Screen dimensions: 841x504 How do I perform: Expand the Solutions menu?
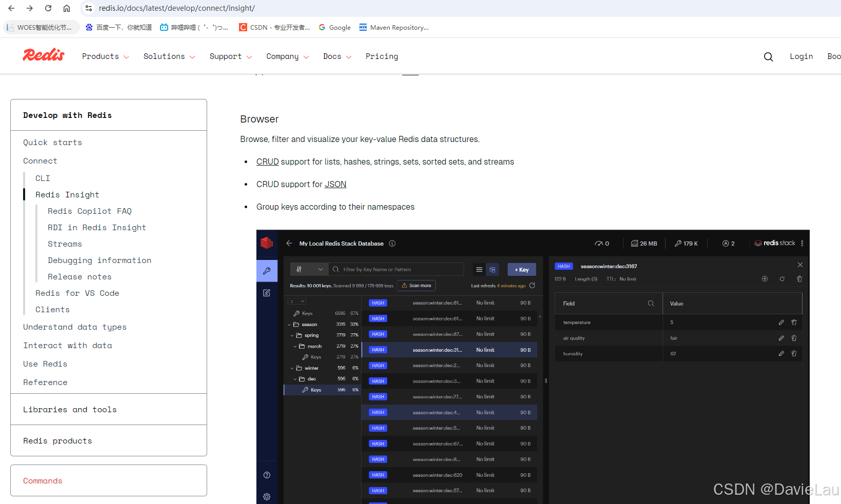(x=169, y=56)
